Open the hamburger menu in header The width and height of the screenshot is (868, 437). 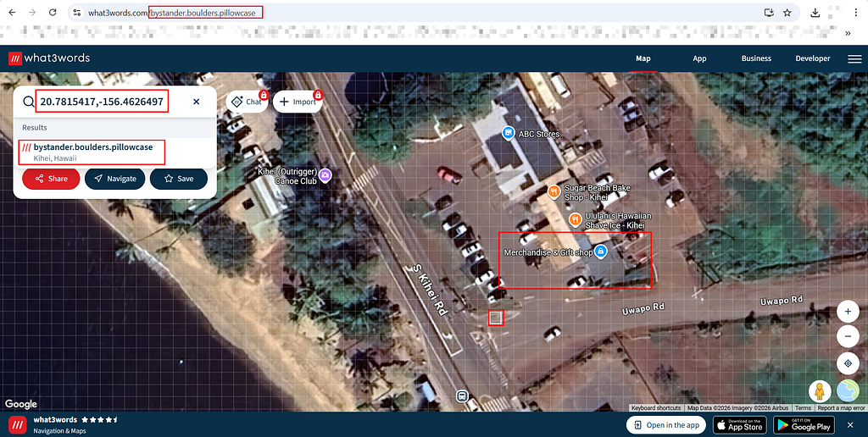coord(854,58)
